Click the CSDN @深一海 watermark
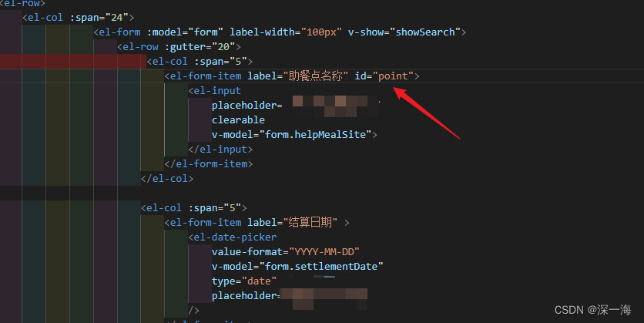Image resolution: width=644 pixels, height=323 pixels. [x=592, y=310]
